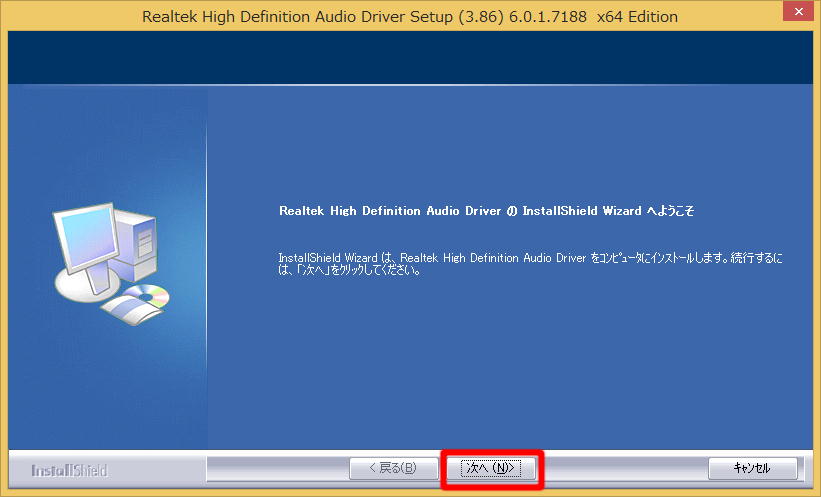821x497 pixels.
Task: Click the Realtek Audio Driver Setup title text
Action: [410, 17]
